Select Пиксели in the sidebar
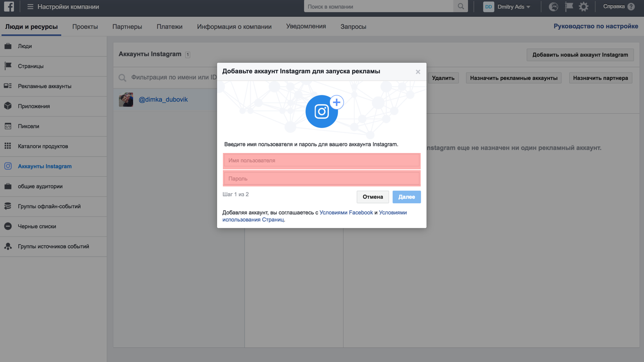Viewport: 644px width, 362px height. click(x=54, y=126)
